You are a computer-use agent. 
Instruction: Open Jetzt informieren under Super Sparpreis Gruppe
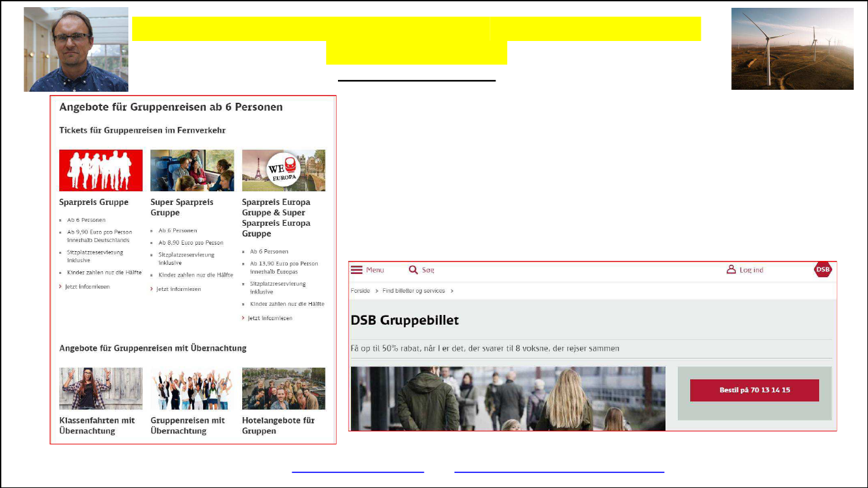[x=178, y=289]
